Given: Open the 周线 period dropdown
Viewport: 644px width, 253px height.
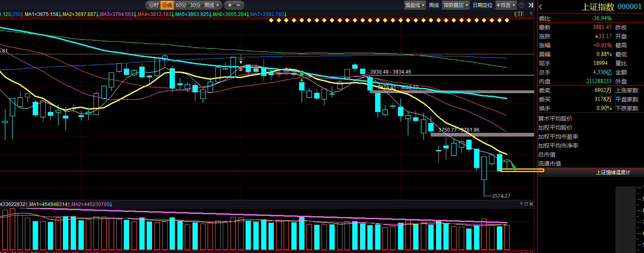Looking at the screenshot, I should [212, 5].
